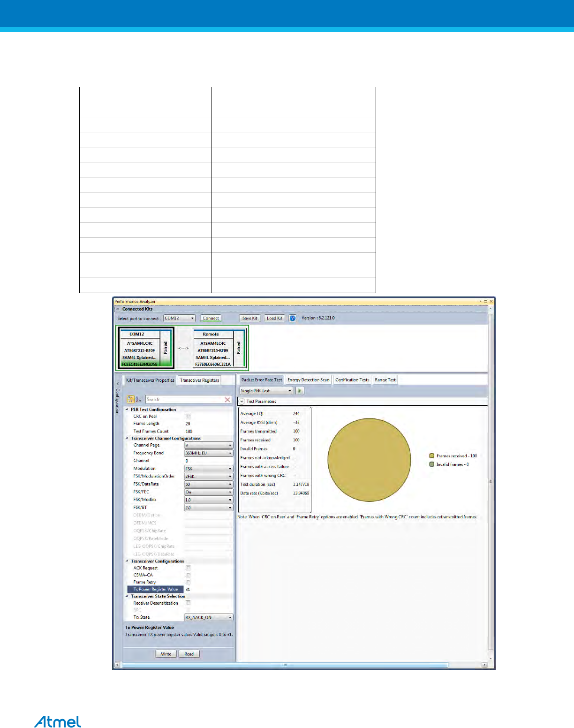Open the FSK/BT dropdown
The height and width of the screenshot is (728, 574).
coord(209,508)
